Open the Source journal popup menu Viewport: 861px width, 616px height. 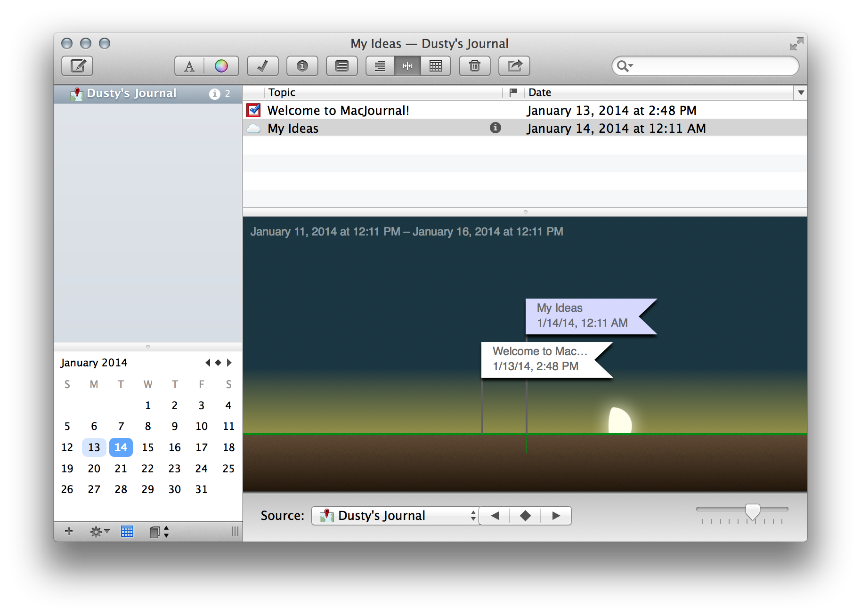point(395,516)
